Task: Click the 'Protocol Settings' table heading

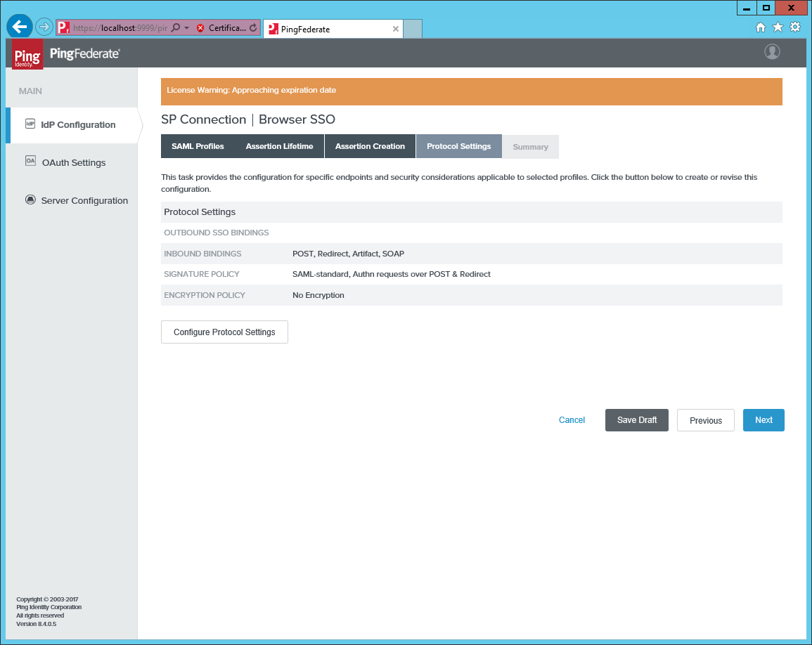Action: (200, 212)
